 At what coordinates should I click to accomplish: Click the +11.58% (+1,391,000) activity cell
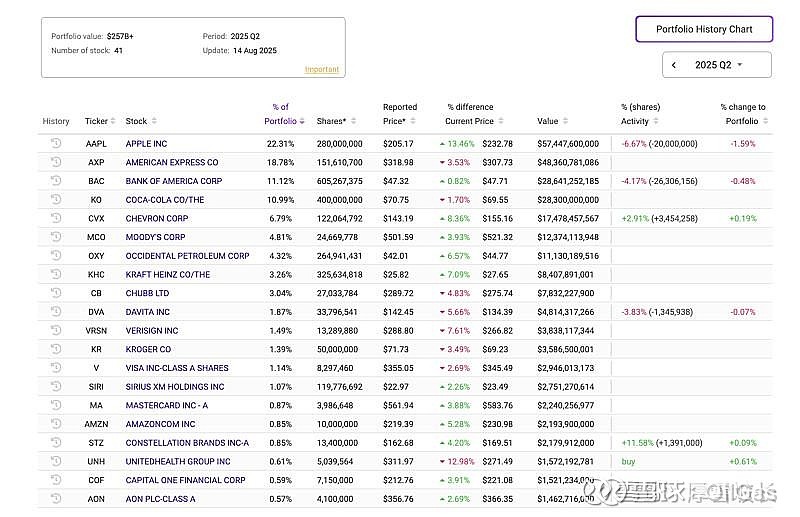pos(662,443)
